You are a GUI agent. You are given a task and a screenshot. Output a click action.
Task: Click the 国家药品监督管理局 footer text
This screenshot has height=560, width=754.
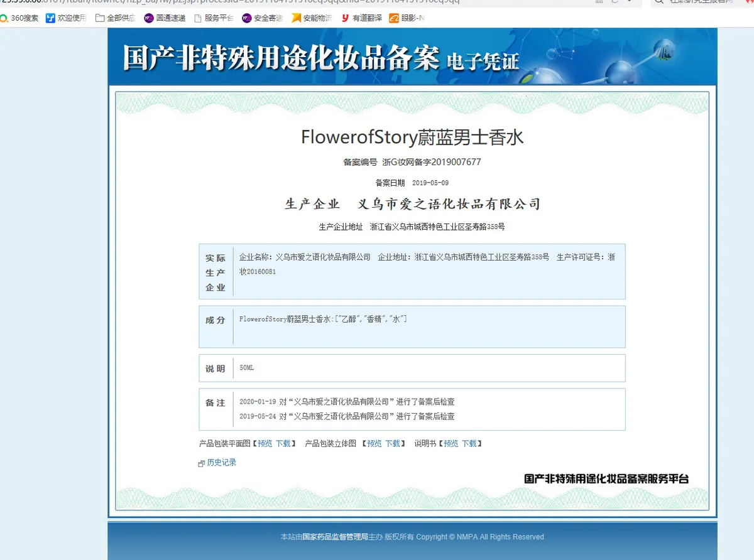335,537
